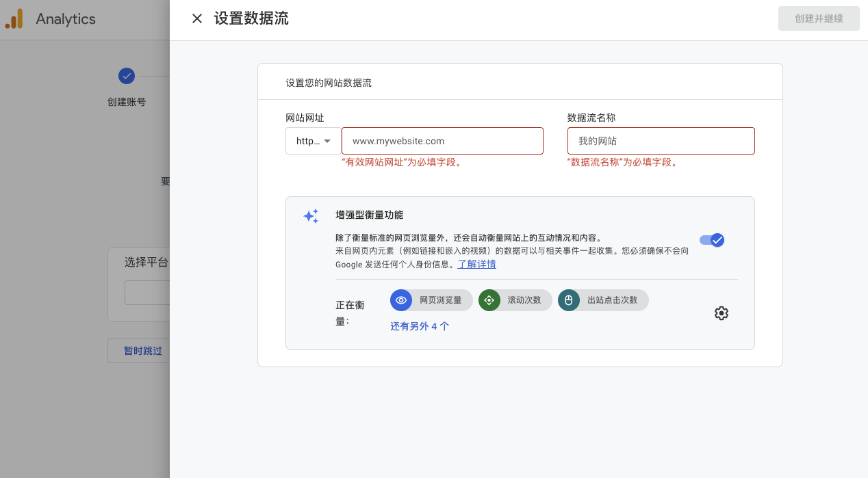Click 暂时跳过 on the left panel
Viewport: 868px width, 478px height.
coord(143,351)
